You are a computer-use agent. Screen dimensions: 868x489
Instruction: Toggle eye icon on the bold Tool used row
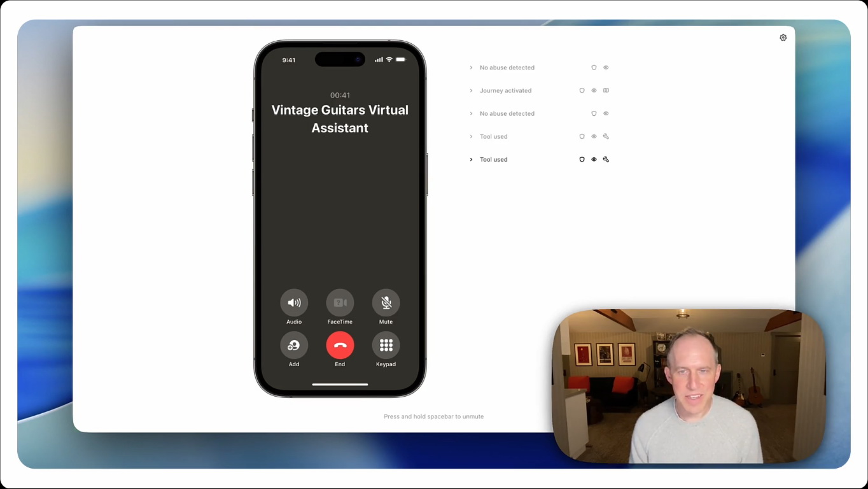coord(594,160)
